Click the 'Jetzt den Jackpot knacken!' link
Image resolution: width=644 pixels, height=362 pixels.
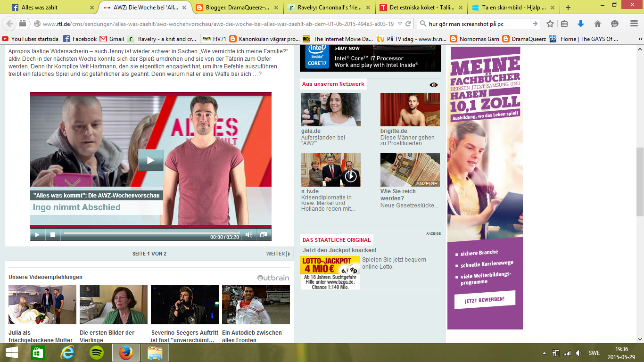pyautogui.click(x=339, y=250)
